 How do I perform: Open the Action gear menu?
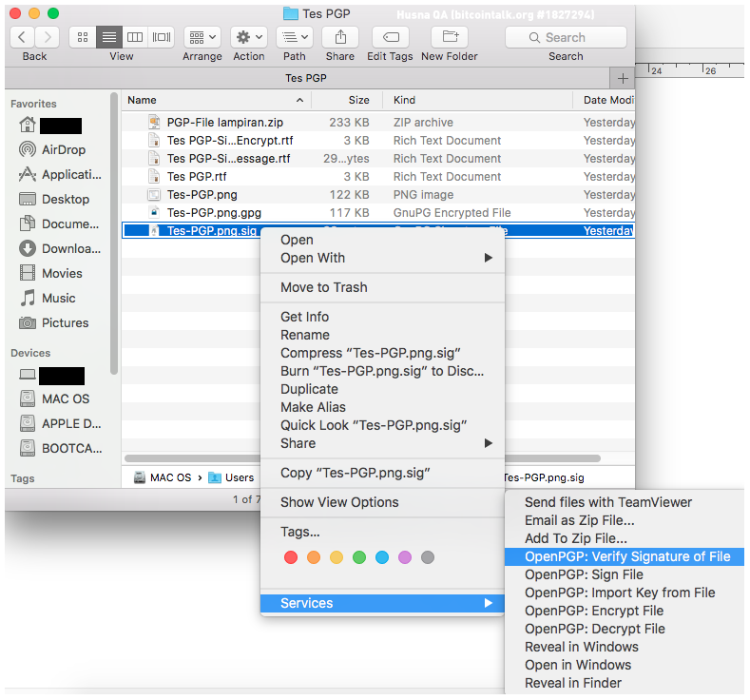249,37
